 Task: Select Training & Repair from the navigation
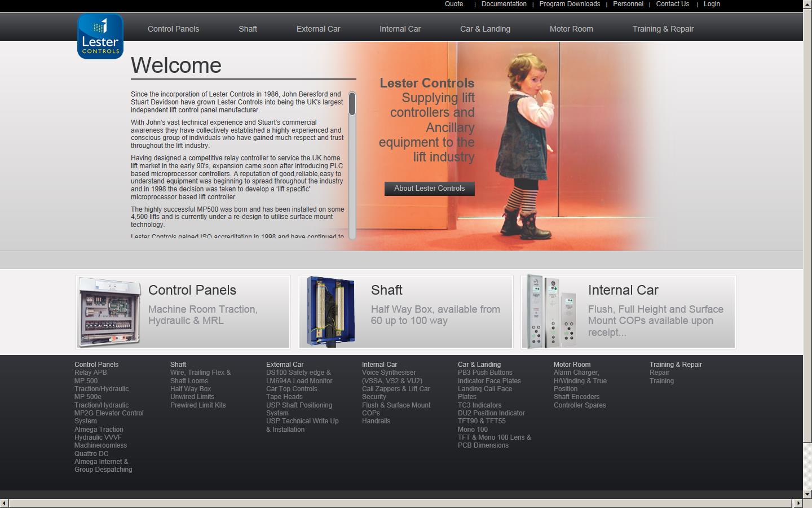point(663,29)
